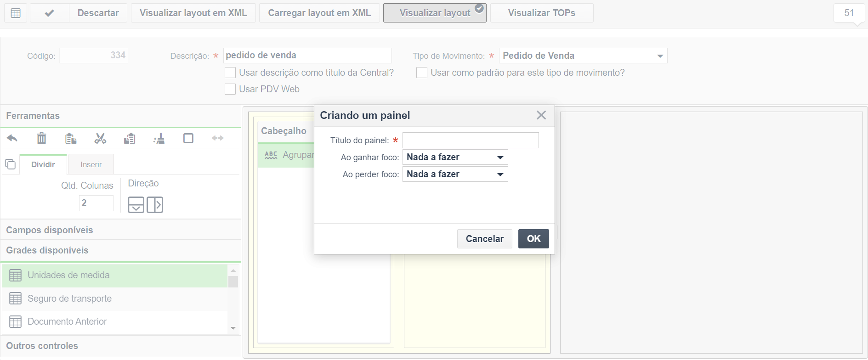868x360 pixels.
Task: Switch to the Dividir tab
Action: click(x=43, y=164)
